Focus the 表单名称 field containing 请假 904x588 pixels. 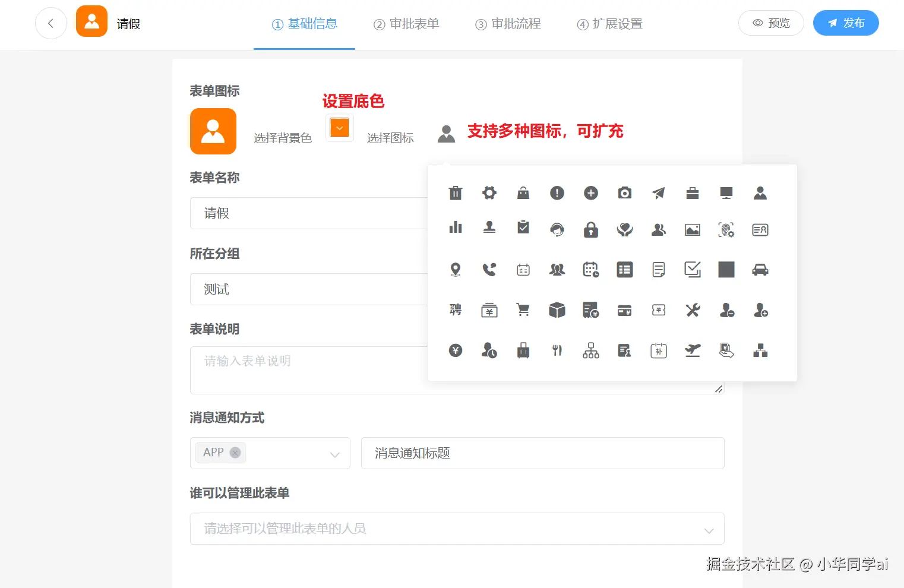[x=309, y=213]
